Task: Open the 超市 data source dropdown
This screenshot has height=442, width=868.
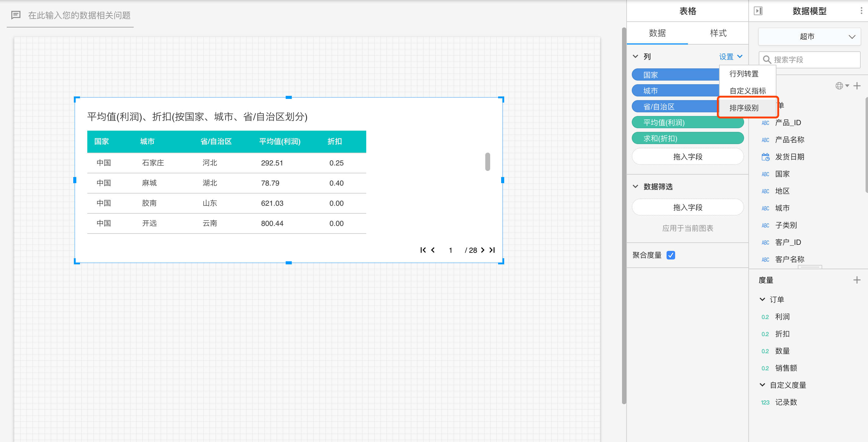Action: 809,36
